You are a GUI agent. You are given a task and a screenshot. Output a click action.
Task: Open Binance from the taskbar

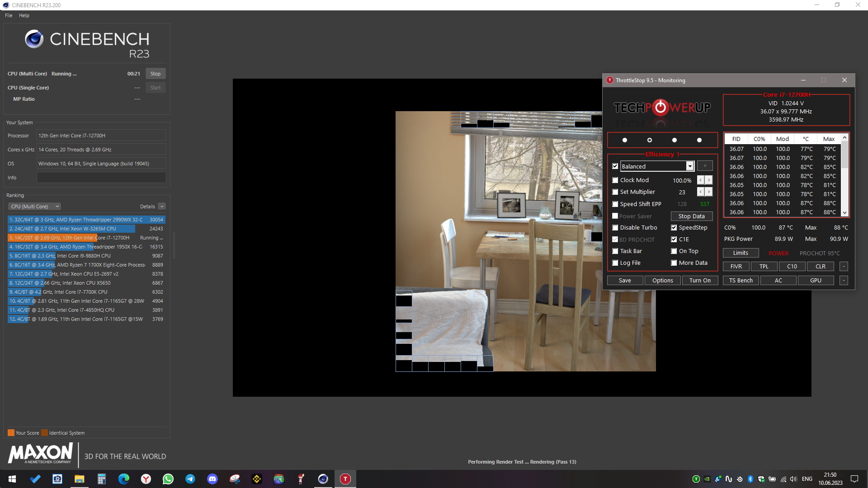(x=256, y=479)
